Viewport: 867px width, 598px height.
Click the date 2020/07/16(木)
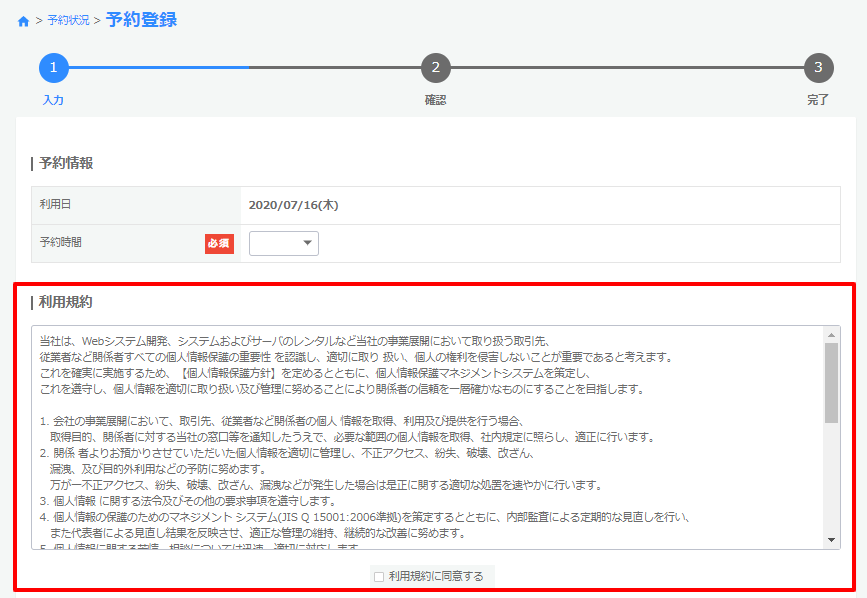pos(293,205)
